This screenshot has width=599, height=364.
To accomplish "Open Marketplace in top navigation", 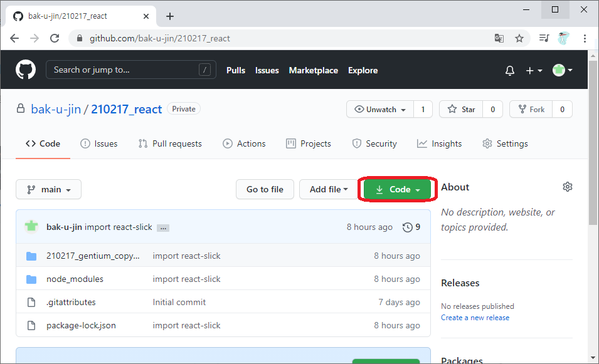I will click(313, 71).
